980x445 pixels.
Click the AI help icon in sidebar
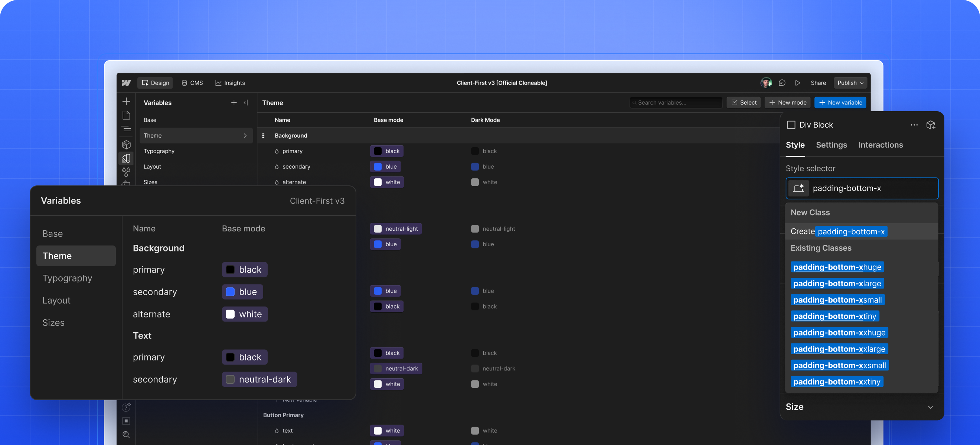(x=126, y=407)
